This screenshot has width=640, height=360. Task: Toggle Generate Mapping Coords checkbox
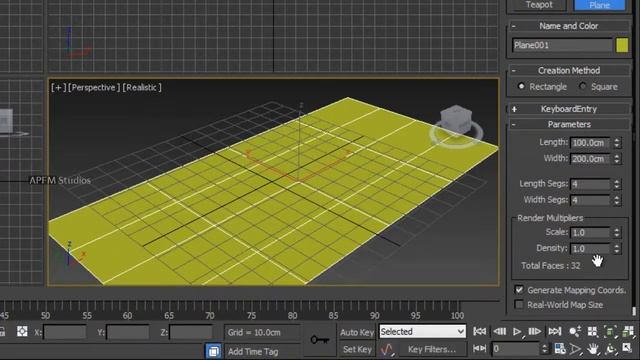(x=519, y=290)
